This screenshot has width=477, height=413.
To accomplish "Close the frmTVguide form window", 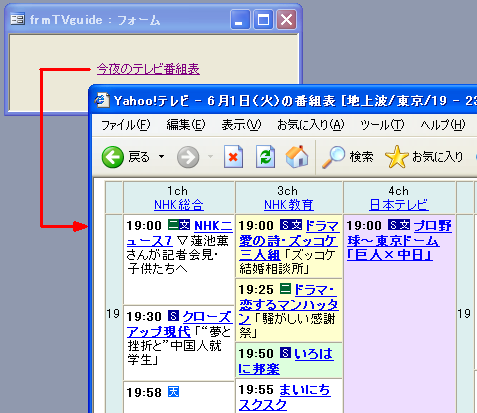I will click(x=287, y=19).
